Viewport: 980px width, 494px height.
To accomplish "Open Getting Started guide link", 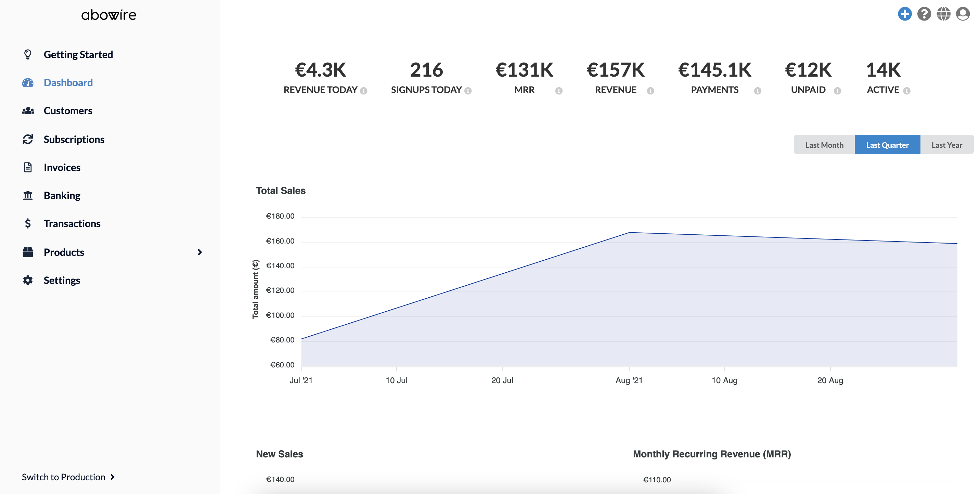I will point(78,54).
